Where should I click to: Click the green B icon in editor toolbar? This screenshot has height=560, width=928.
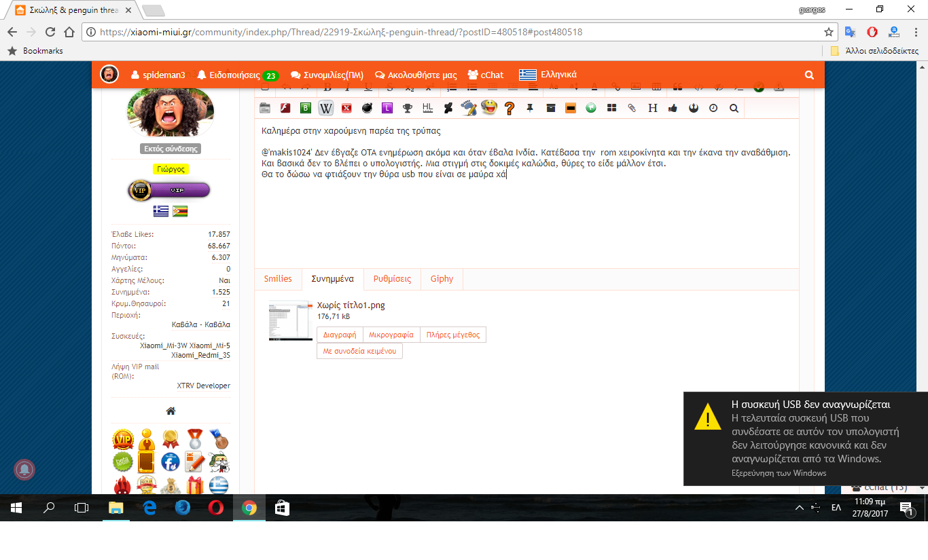[306, 108]
